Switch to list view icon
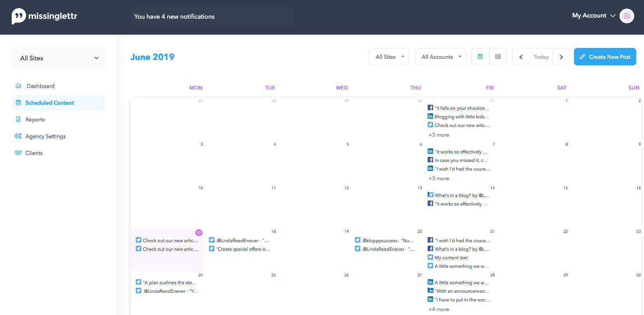Image resolution: width=644 pixels, height=315 pixels. pos(498,57)
